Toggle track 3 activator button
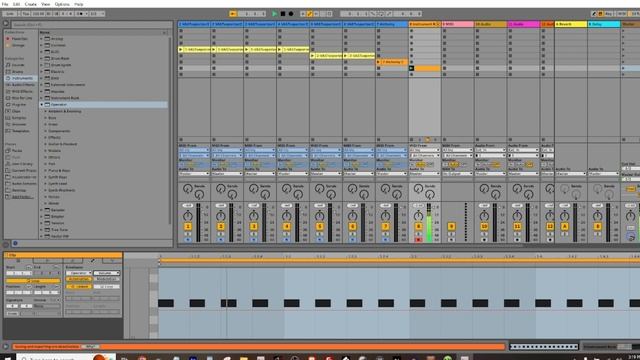Viewport: 640px width, 360px height. click(x=253, y=226)
